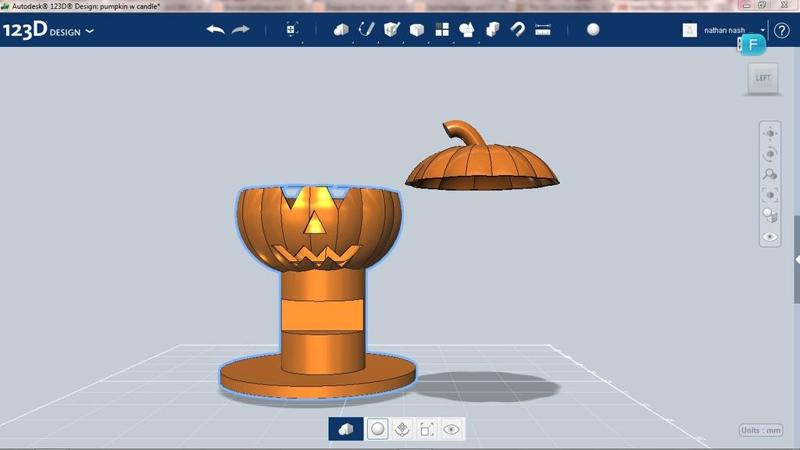
Task: Click the LEFT face of view cube
Action: 763,78
